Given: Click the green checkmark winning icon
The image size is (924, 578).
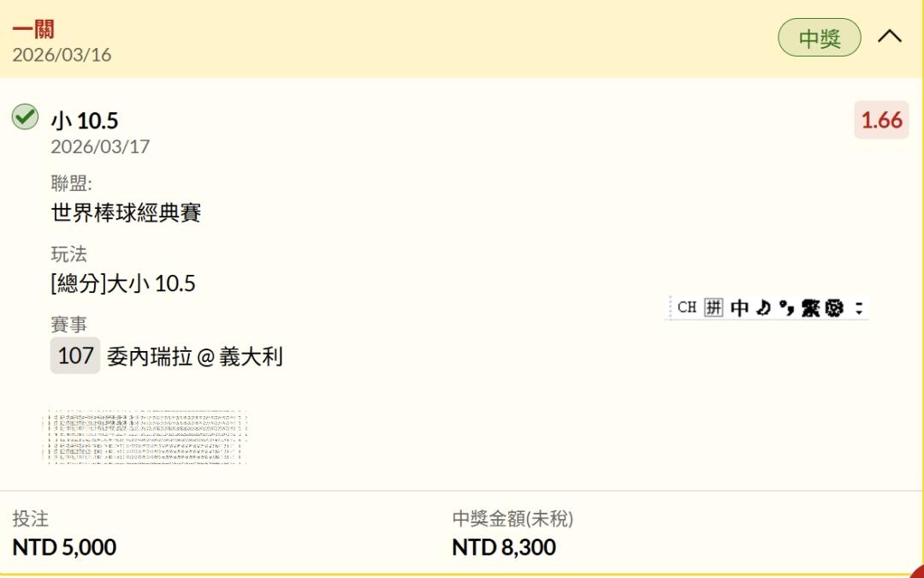Looking at the screenshot, I should [x=26, y=117].
